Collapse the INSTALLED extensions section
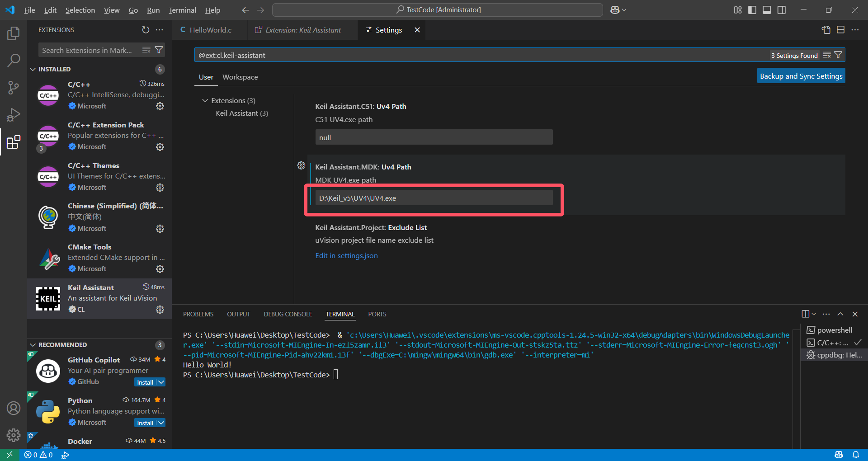Image resolution: width=868 pixels, height=461 pixels. [33, 69]
